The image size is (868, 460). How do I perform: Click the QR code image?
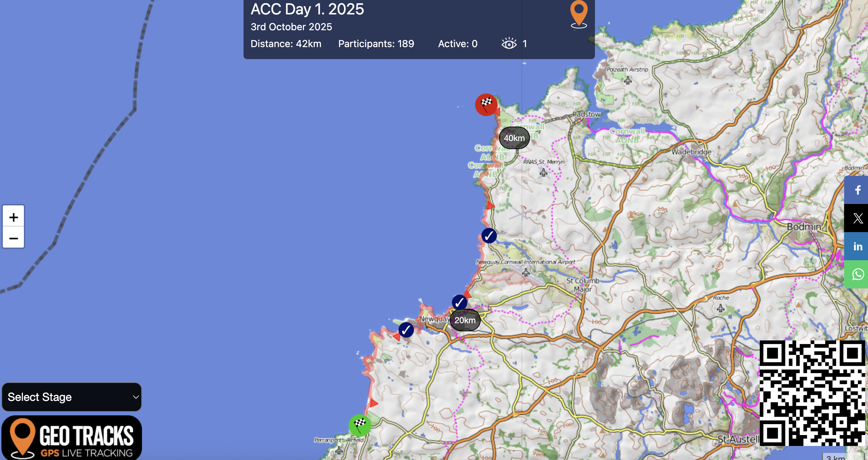[x=812, y=393]
